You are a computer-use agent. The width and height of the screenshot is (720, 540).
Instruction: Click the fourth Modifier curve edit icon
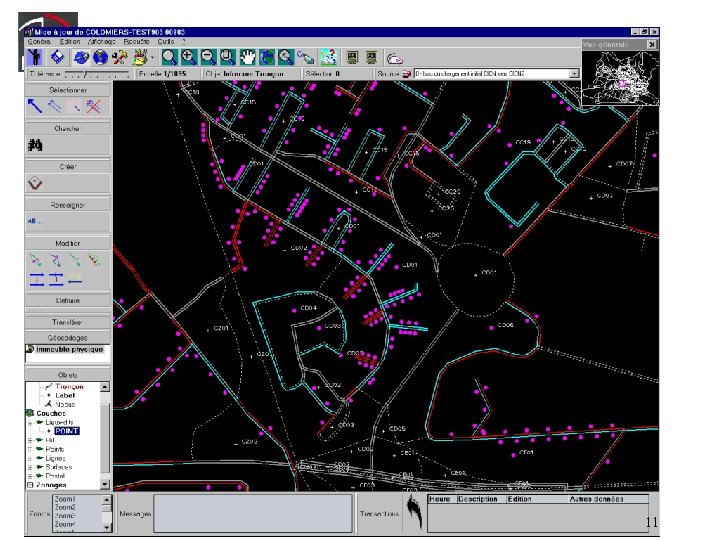(95, 260)
